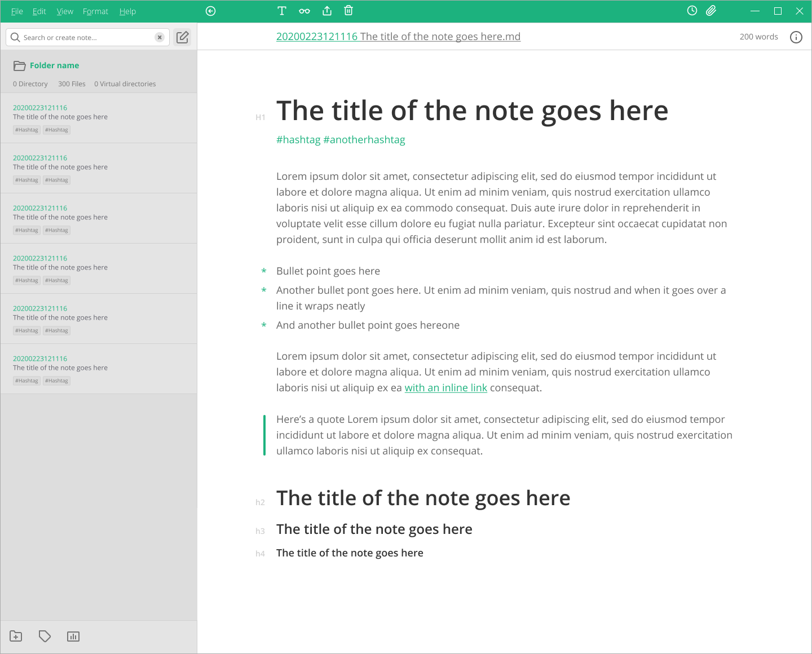Click the info circle icon

pos(796,37)
